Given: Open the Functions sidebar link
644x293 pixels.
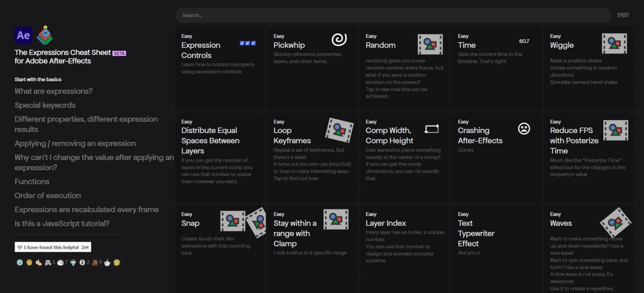Looking at the screenshot, I should [x=32, y=182].
